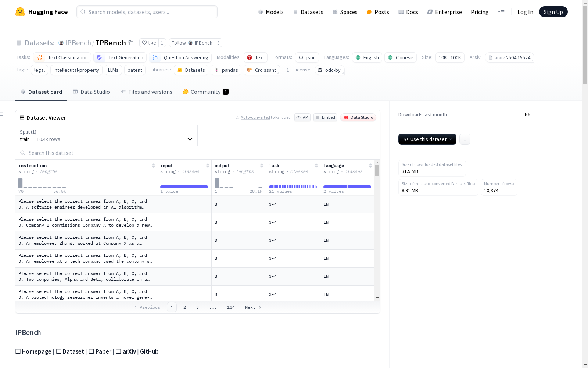Click the pandas library tag
The width and height of the screenshot is (588, 368).
click(x=226, y=70)
